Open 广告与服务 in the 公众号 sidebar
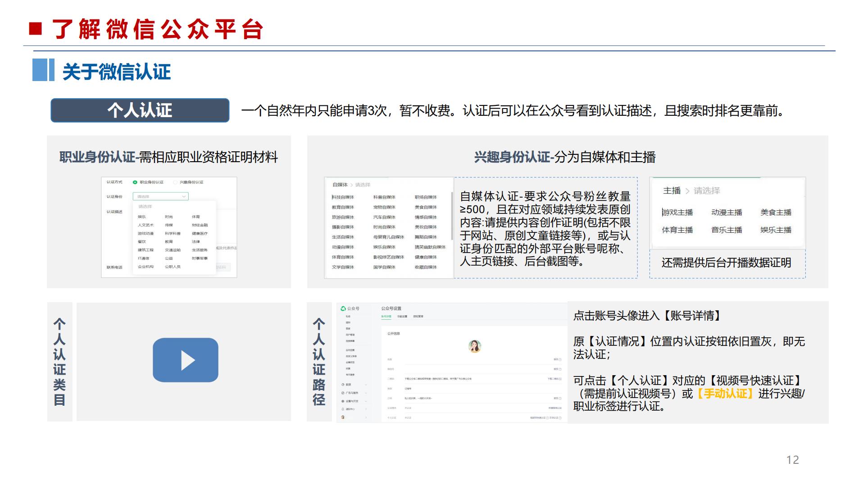The height and width of the screenshot is (485, 868). coord(352,393)
